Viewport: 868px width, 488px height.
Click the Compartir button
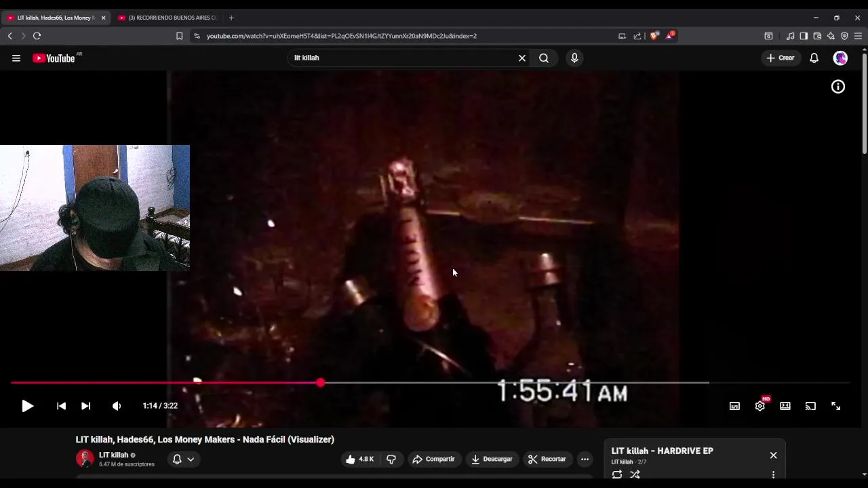[x=434, y=459]
